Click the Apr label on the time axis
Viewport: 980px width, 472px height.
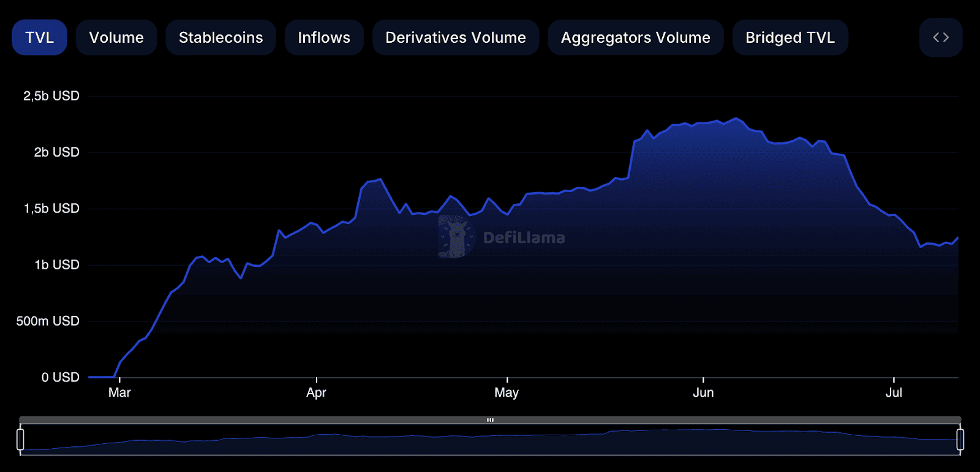point(316,392)
